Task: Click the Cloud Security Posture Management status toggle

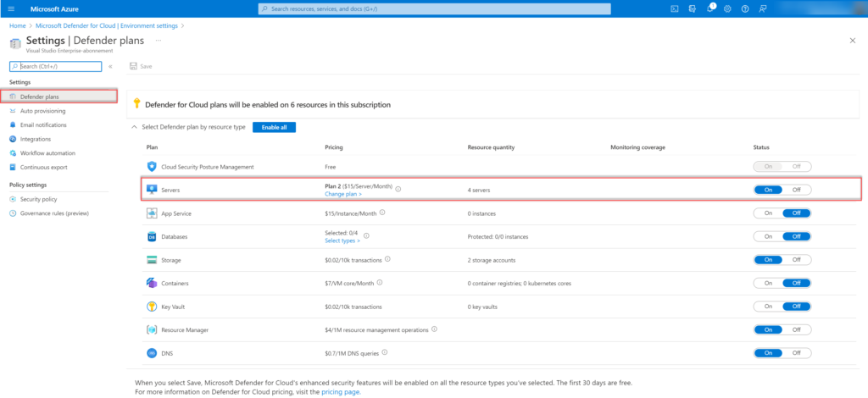Action: point(782,166)
